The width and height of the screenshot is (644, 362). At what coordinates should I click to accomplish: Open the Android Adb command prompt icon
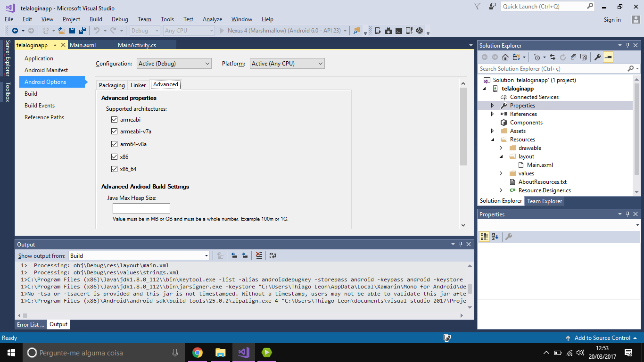398,31
